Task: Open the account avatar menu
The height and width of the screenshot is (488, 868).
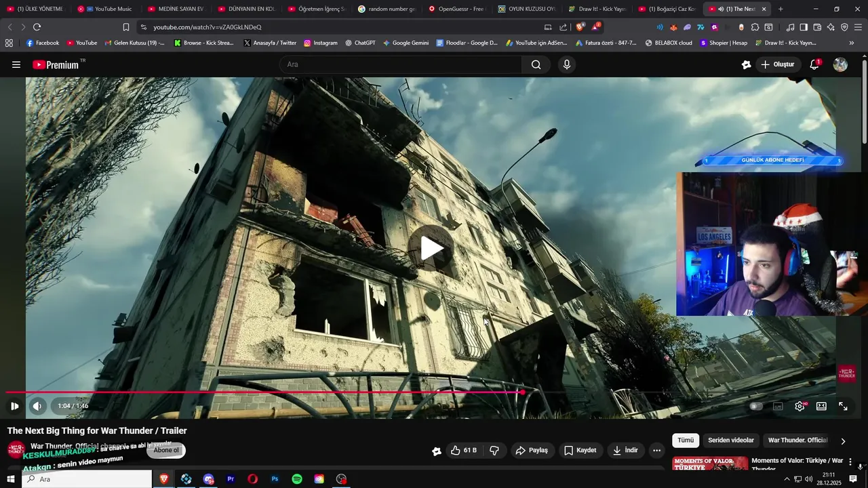Action: pyautogui.click(x=840, y=64)
